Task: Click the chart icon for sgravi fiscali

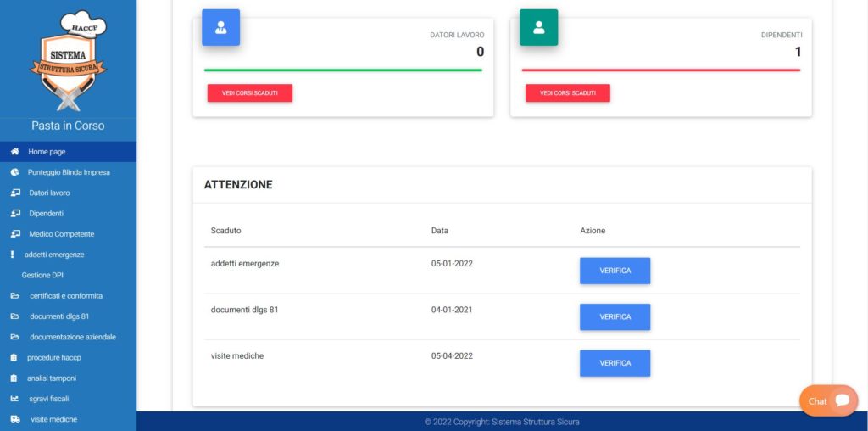Action: coord(15,399)
